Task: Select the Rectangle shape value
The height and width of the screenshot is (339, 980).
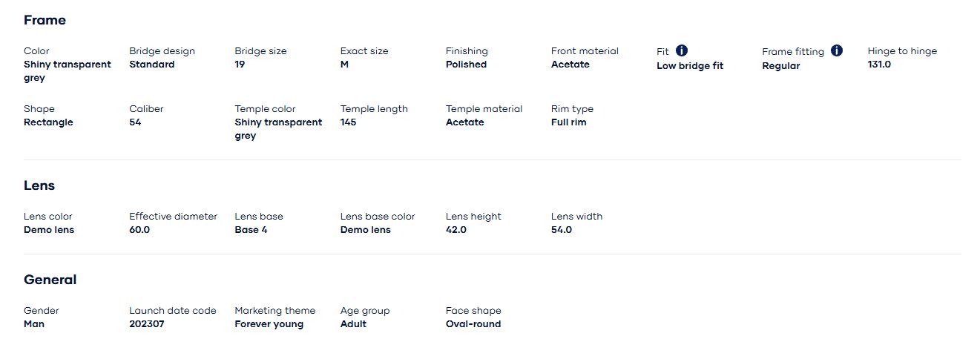Action: (48, 122)
